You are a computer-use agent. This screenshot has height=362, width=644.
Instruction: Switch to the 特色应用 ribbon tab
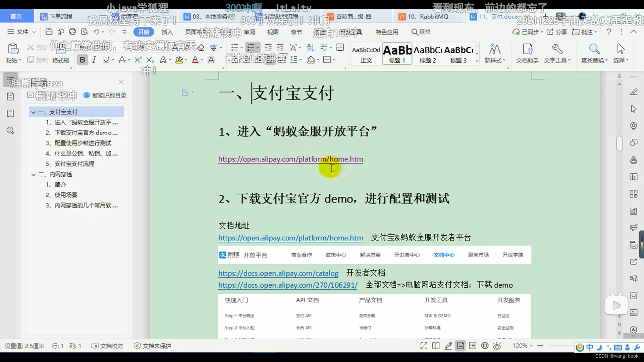coord(387,32)
